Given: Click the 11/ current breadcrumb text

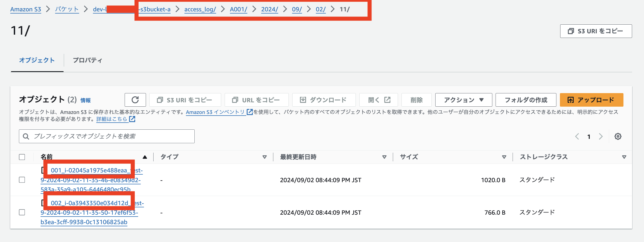Looking at the screenshot, I should [x=345, y=9].
